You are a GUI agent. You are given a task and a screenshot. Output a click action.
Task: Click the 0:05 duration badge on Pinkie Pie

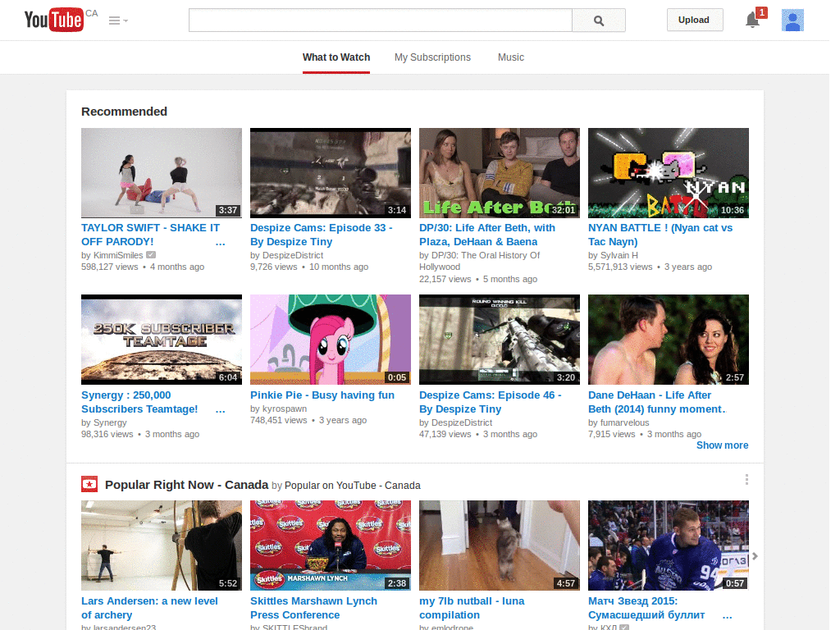397,377
